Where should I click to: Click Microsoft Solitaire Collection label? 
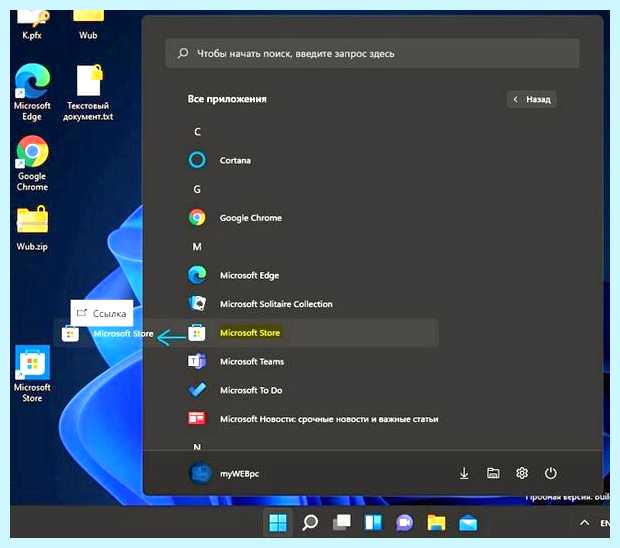click(276, 304)
